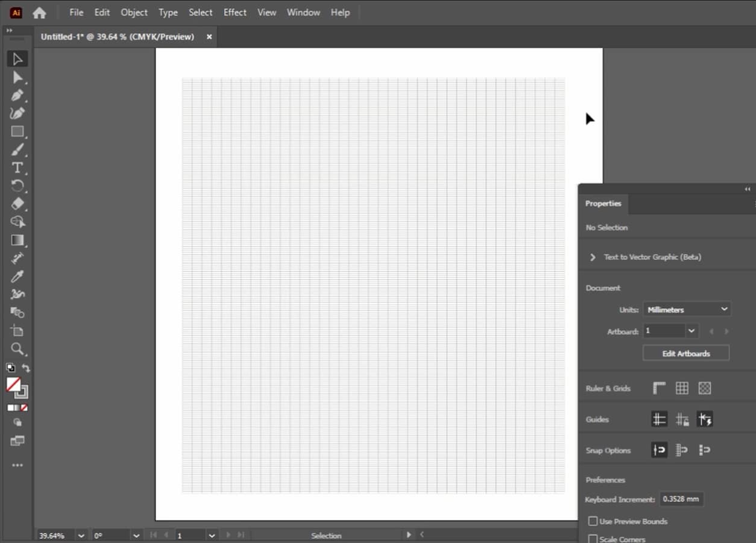Image resolution: width=756 pixels, height=543 pixels.
Task: Open the Units dropdown showing Millimeters
Action: tap(687, 310)
